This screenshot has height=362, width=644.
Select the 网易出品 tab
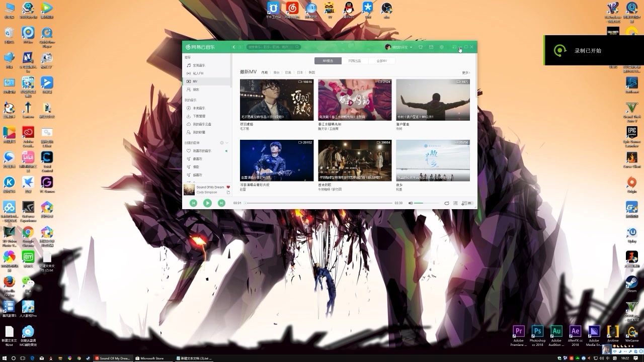pos(355,61)
